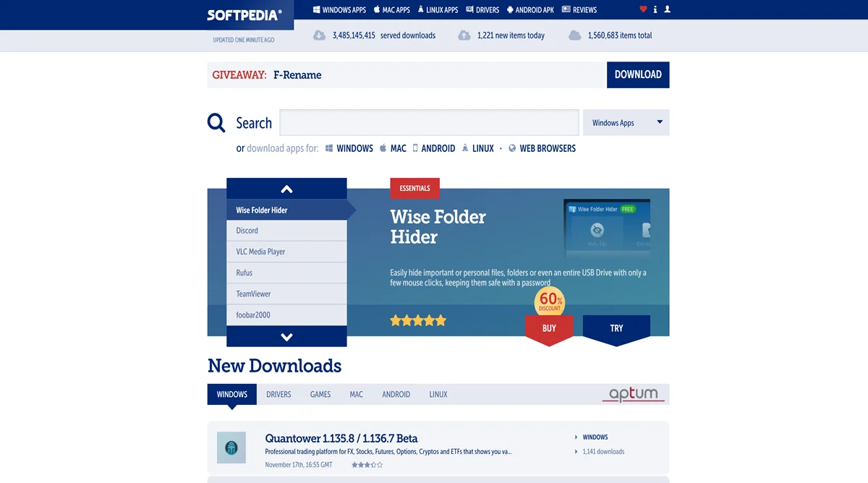The width and height of the screenshot is (868, 483).
Task: Select Wise Folder Hider in the essentials list
Action: 286,210
